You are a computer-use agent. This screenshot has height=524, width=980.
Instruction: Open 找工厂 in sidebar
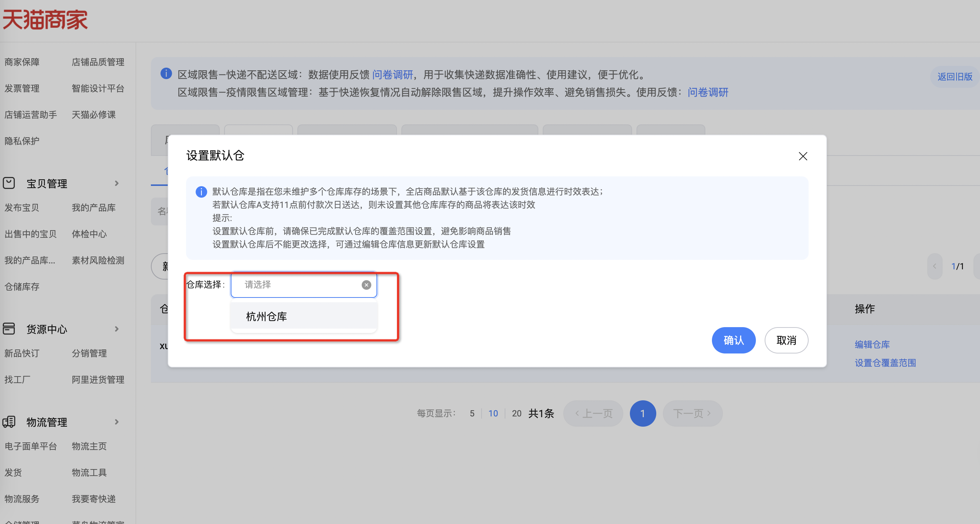tap(17, 379)
